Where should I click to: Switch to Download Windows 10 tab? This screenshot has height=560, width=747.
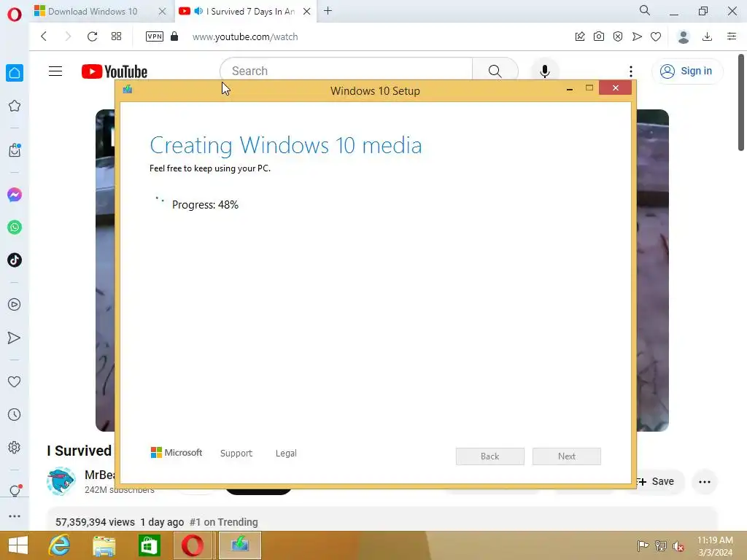(x=93, y=12)
